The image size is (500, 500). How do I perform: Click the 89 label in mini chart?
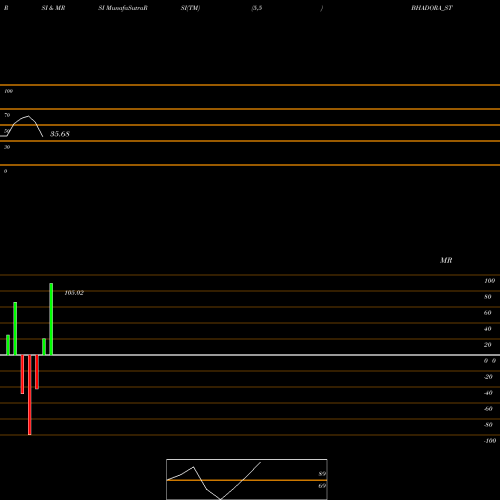322,474
